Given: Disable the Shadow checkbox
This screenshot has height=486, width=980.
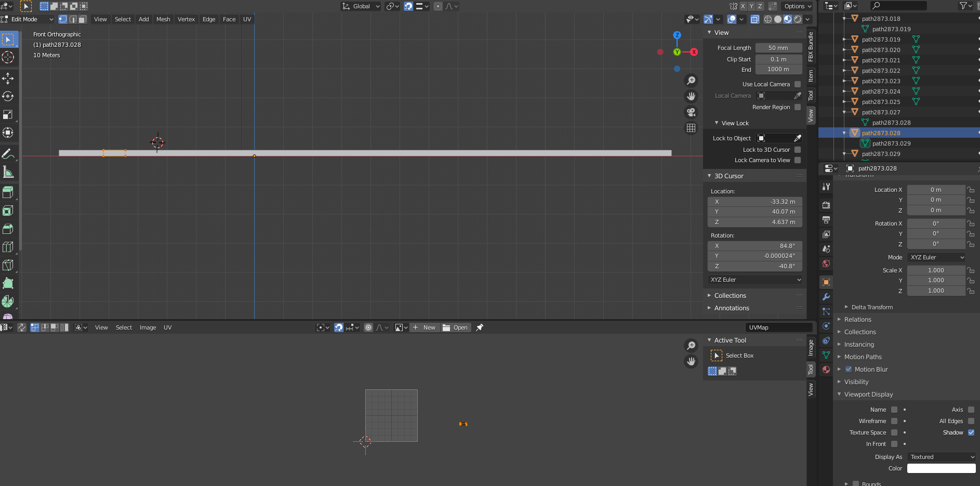Looking at the screenshot, I should point(971,432).
